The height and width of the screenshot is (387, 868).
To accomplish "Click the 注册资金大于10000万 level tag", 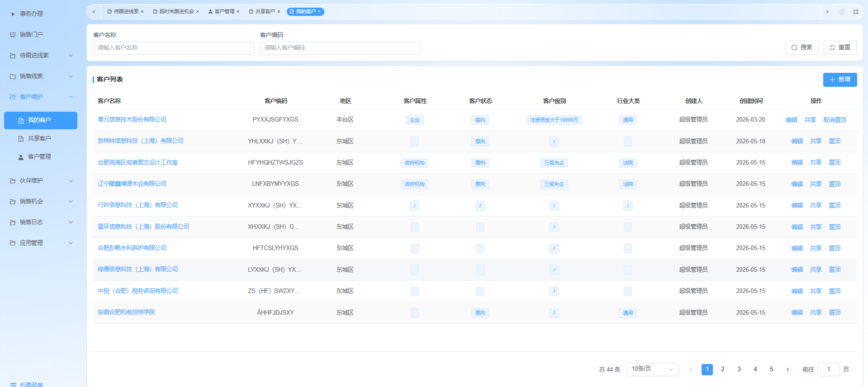I will pyautogui.click(x=554, y=120).
